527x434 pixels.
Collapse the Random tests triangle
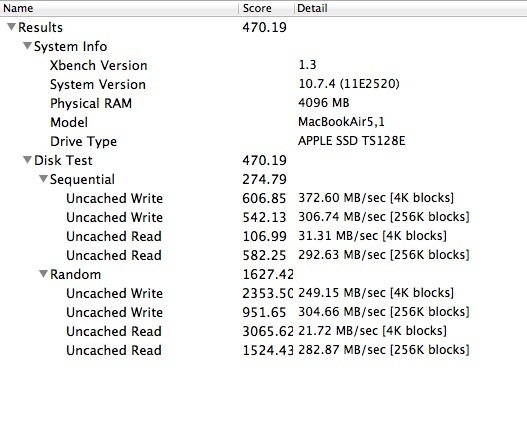point(43,274)
